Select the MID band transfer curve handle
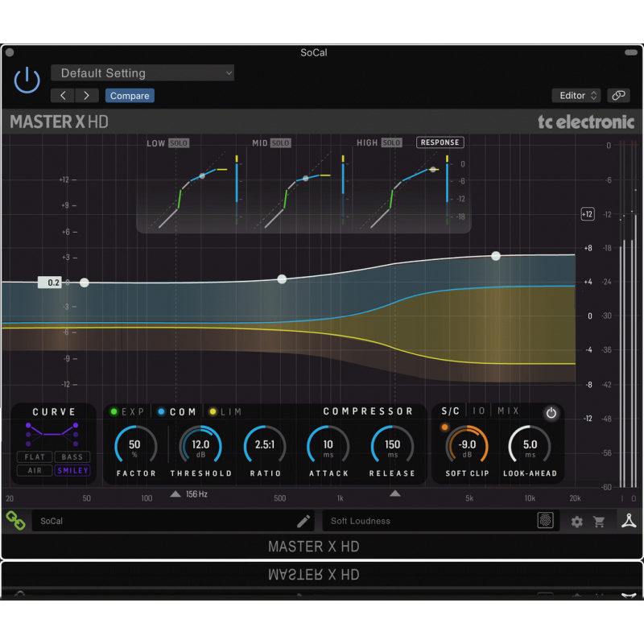 click(x=306, y=178)
